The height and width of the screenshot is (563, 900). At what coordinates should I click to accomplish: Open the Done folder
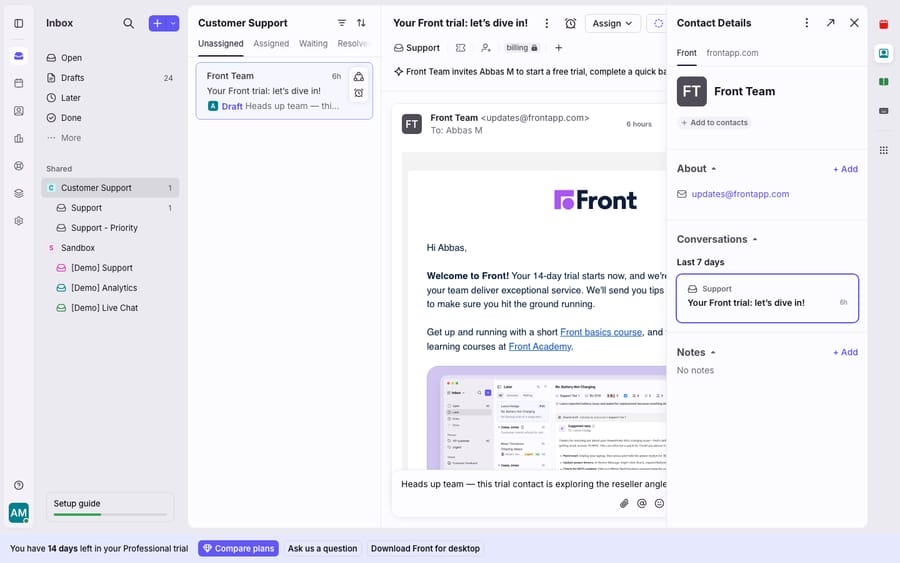point(110,118)
